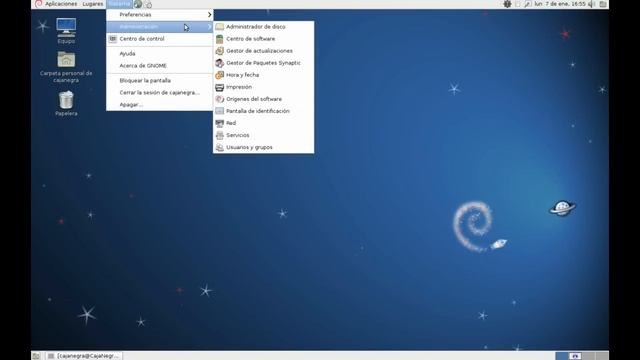The height and width of the screenshot is (360, 640).
Task: Click the Gestor de actualizaciones icon
Action: point(220,51)
